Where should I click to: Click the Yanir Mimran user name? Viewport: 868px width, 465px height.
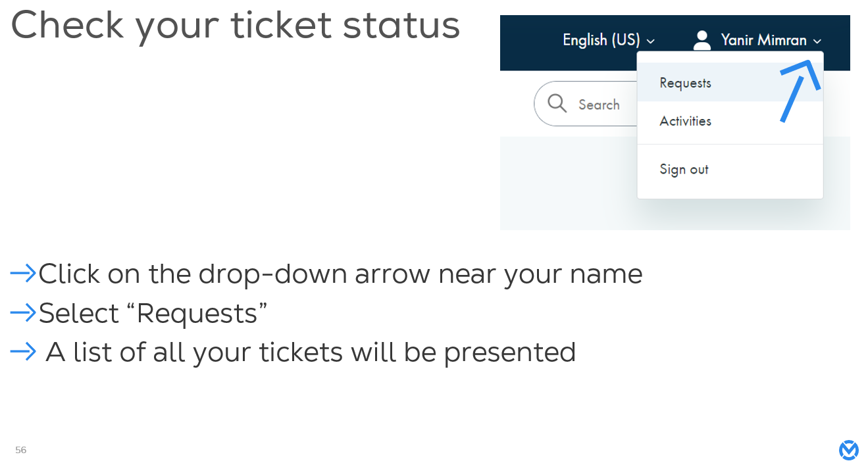point(763,40)
